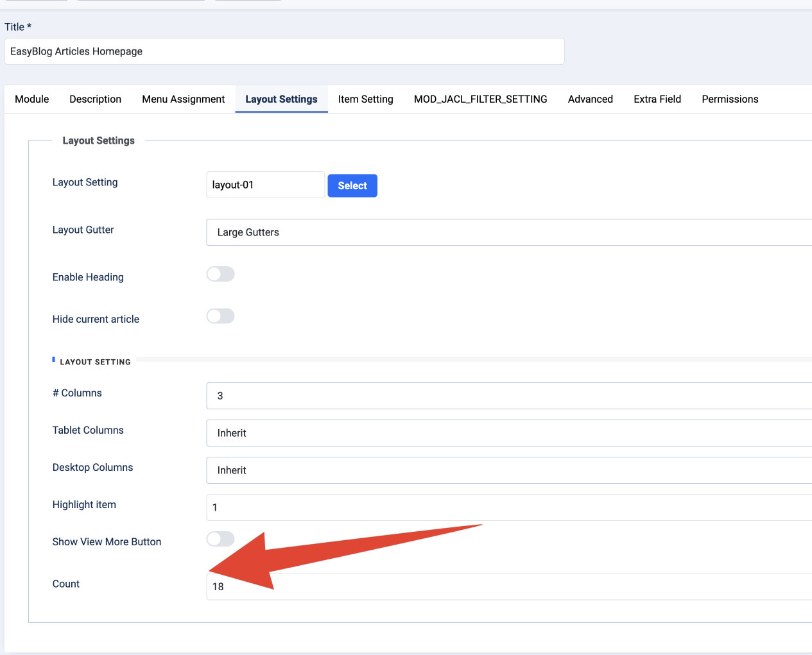Open the Tablet Columns dropdown

coord(508,433)
